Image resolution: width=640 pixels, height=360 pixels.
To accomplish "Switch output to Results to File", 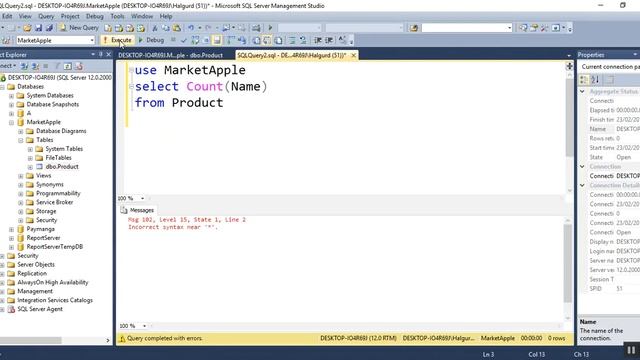I will pyautogui.click(x=278, y=40).
